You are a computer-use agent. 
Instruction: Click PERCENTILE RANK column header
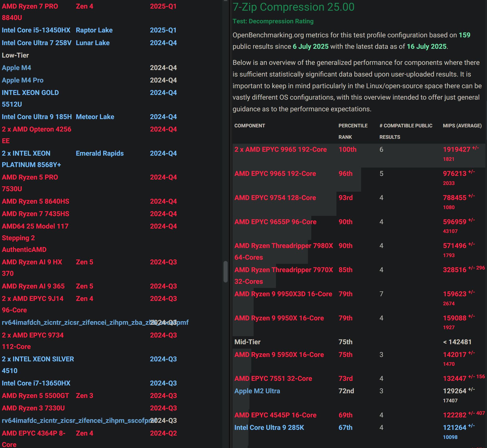[353, 131]
